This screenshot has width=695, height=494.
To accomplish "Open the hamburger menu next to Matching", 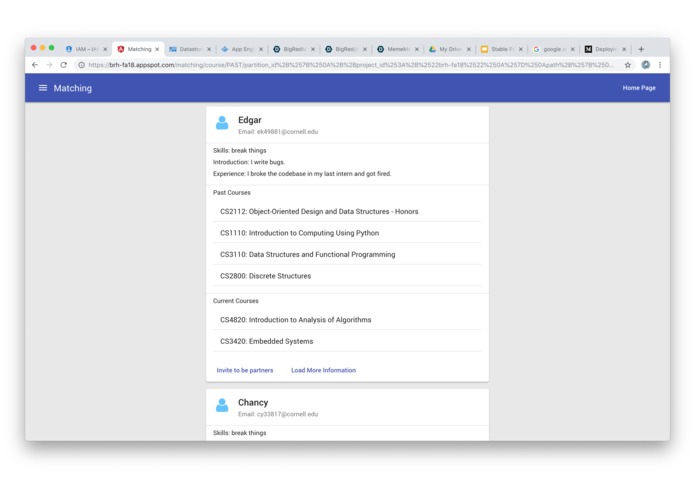I will point(43,88).
